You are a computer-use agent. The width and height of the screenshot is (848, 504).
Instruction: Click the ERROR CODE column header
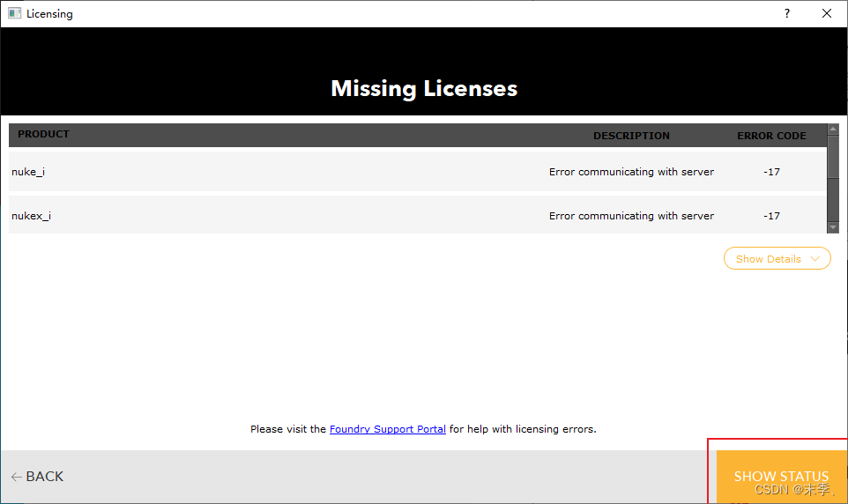pos(771,136)
